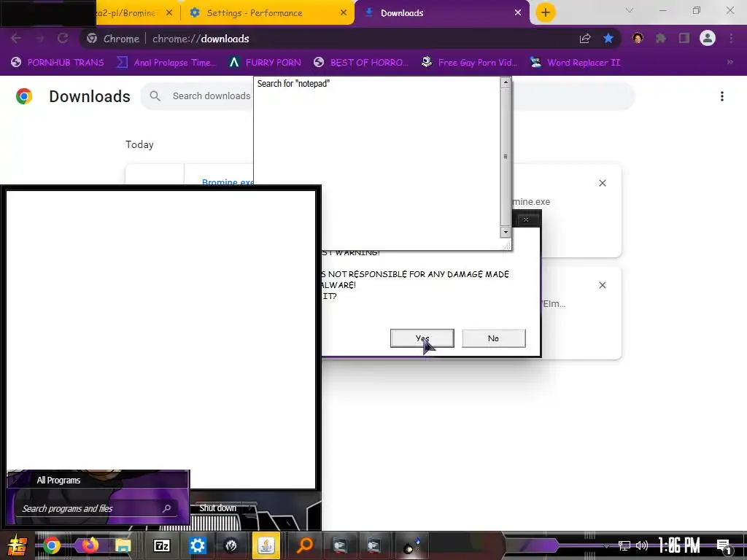Image resolution: width=747 pixels, height=560 pixels.
Task: Open Settings gear on taskbar
Action: [197, 545]
